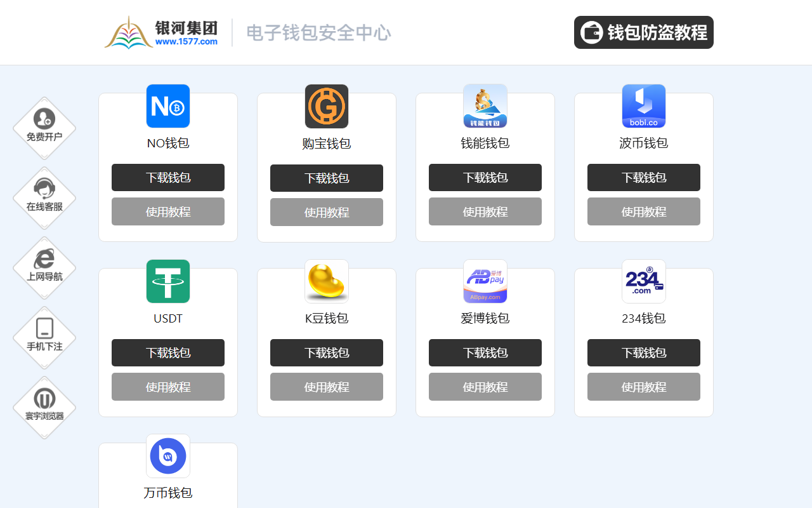Open 使用教程 for 爱博钱包

pos(485,387)
